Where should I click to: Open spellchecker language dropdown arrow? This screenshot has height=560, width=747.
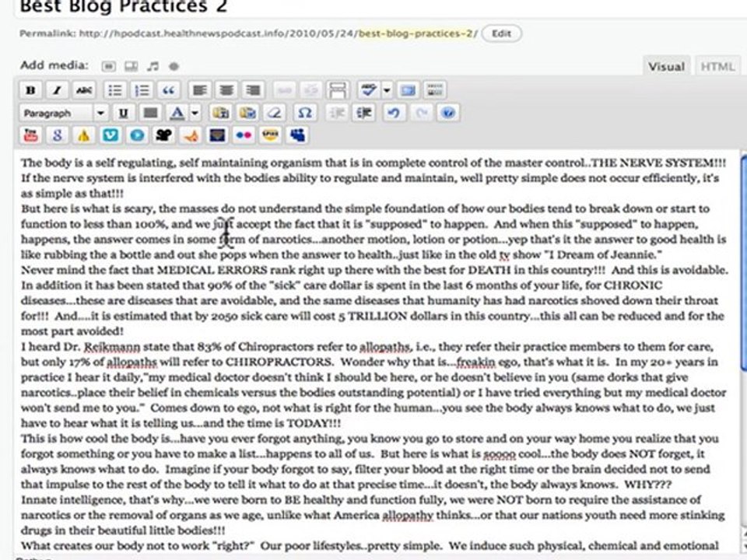(387, 90)
